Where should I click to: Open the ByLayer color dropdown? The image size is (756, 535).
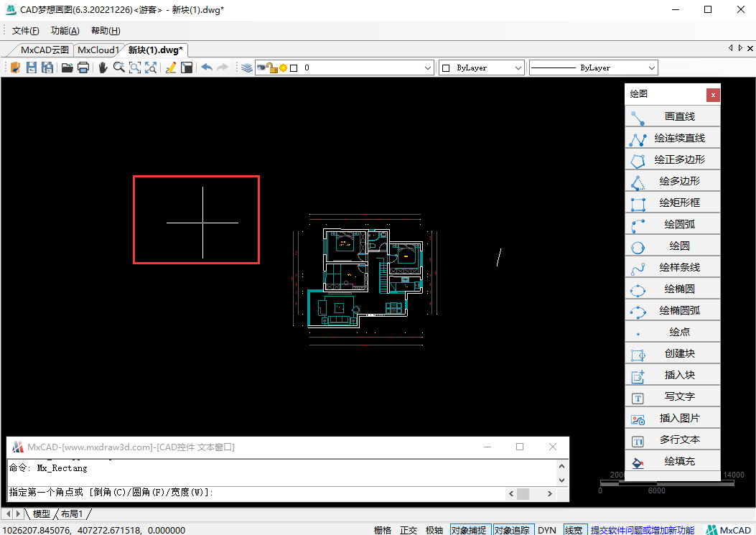click(518, 68)
